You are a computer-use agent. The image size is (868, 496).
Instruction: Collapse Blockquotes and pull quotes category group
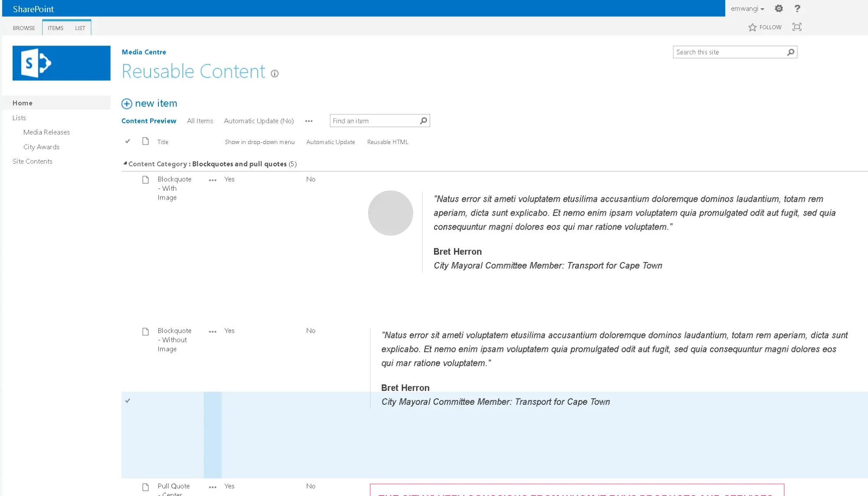pyautogui.click(x=125, y=164)
